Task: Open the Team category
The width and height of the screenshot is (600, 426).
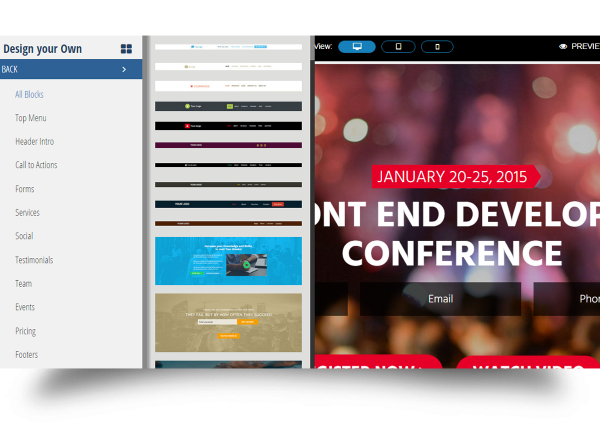Action: tap(23, 284)
